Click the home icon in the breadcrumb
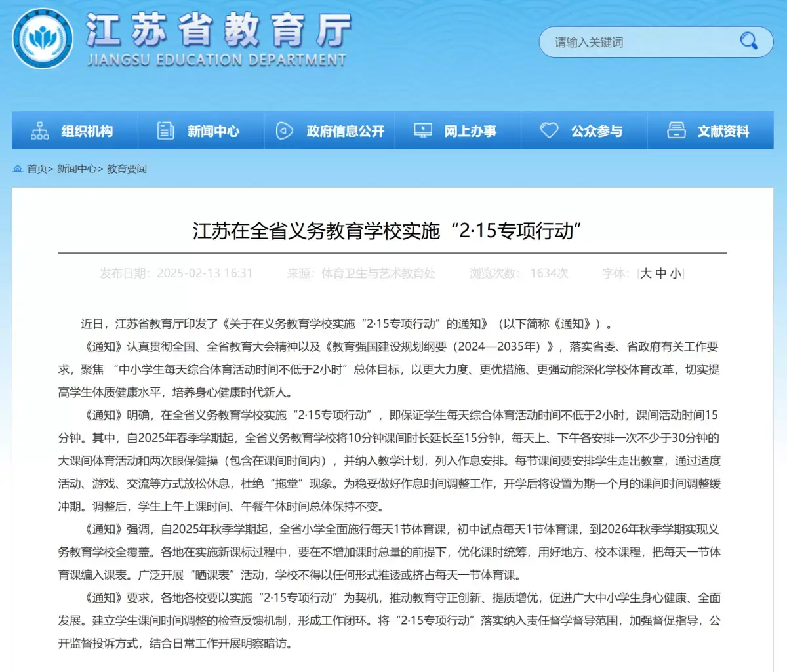The image size is (787, 672). pyautogui.click(x=18, y=169)
